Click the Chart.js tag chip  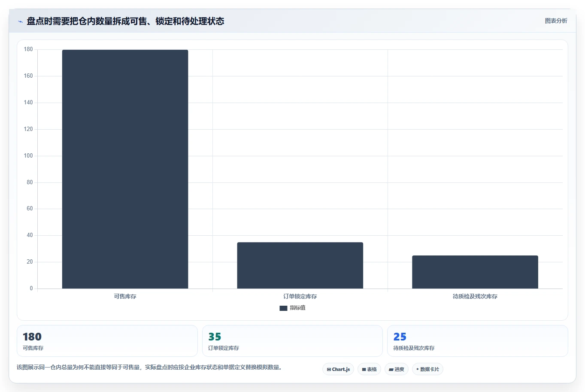338,369
